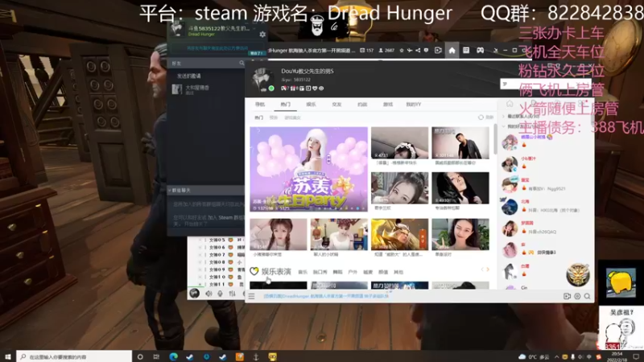Image resolution: width=644 pixels, height=362 pixels.
Task: Click the DreadHunger channel link in YY bottom bar
Action: [326, 296]
